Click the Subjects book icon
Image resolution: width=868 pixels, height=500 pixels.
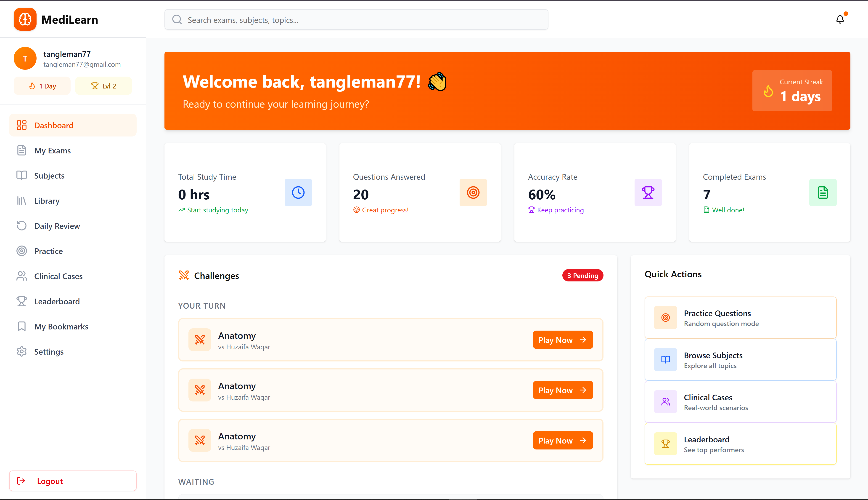point(22,176)
